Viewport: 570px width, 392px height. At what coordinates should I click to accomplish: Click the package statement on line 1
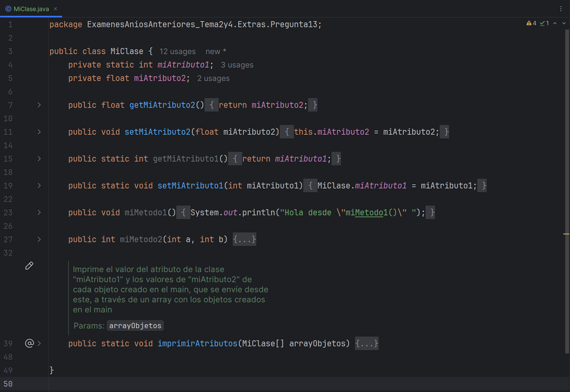(x=185, y=24)
